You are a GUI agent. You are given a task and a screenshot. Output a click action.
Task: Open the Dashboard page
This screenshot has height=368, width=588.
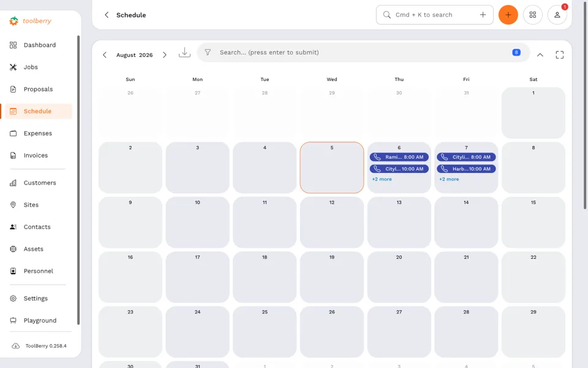point(39,45)
